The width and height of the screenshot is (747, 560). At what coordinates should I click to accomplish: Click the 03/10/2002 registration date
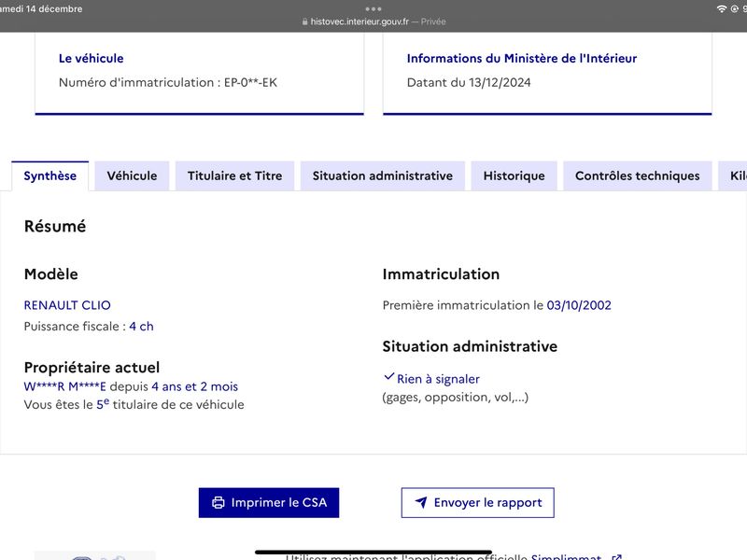579,305
